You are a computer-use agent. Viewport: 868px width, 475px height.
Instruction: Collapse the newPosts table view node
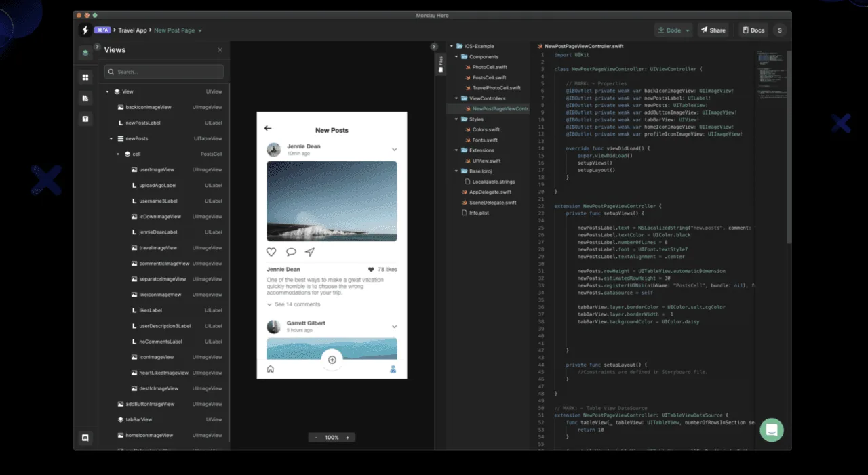point(112,138)
